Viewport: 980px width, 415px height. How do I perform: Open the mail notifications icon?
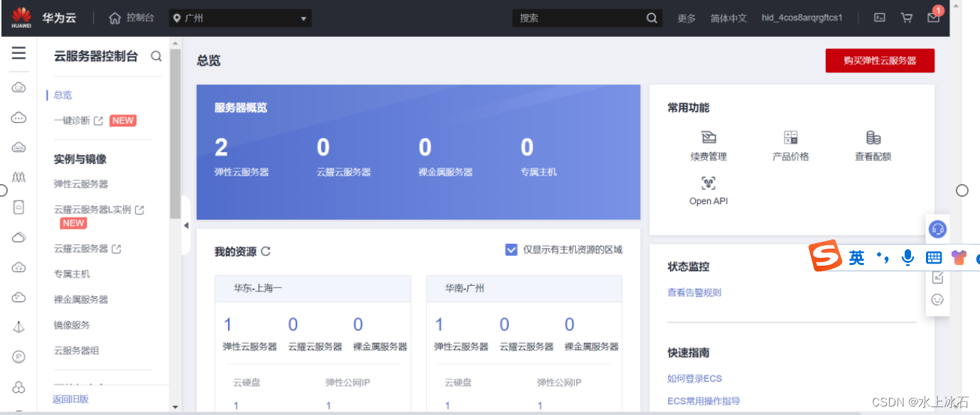tap(934, 18)
